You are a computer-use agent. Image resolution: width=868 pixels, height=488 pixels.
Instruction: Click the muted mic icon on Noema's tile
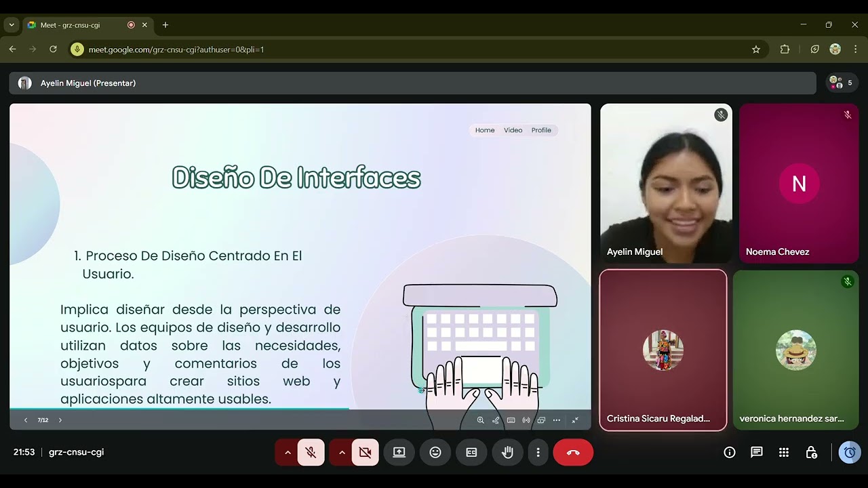pyautogui.click(x=848, y=115)
